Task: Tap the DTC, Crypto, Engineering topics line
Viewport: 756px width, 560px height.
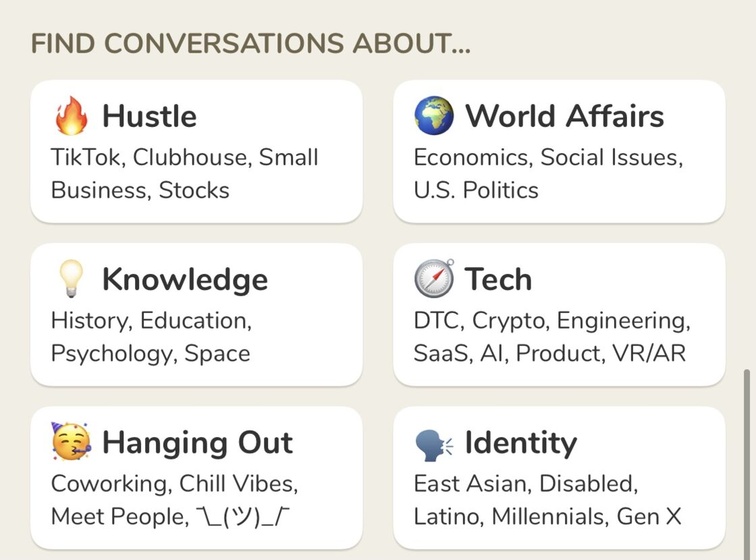Action: 552,321
